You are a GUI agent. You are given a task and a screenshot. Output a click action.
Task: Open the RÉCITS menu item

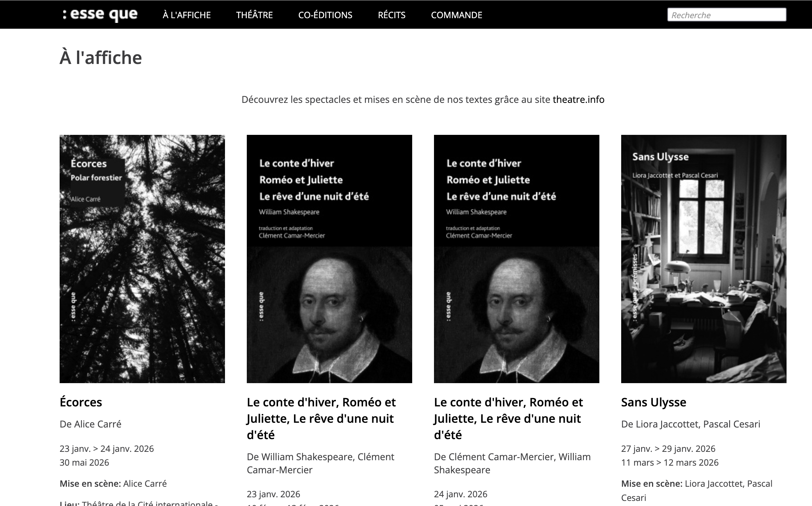[391, 15]
